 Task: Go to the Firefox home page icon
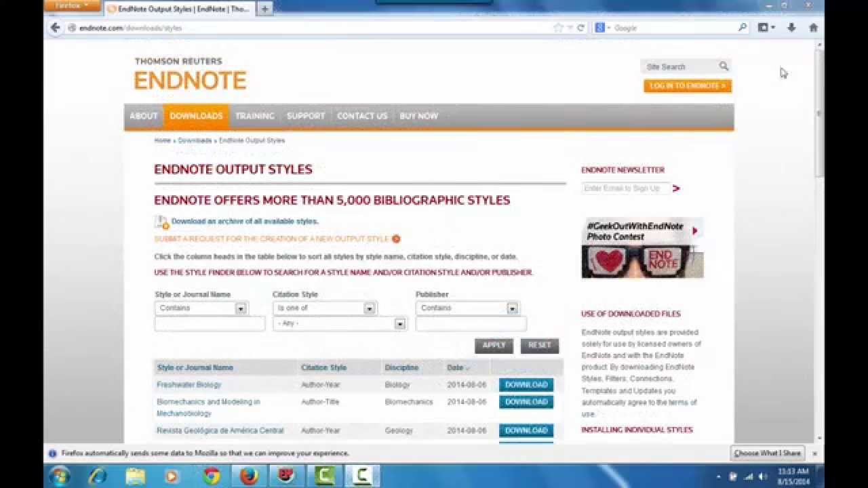tap(813, 28)
